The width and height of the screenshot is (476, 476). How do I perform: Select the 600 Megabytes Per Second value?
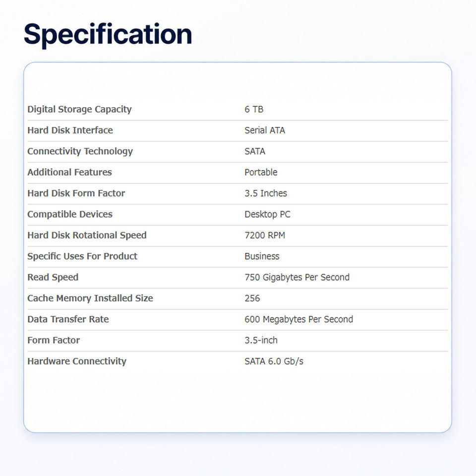tap(298, 319)
